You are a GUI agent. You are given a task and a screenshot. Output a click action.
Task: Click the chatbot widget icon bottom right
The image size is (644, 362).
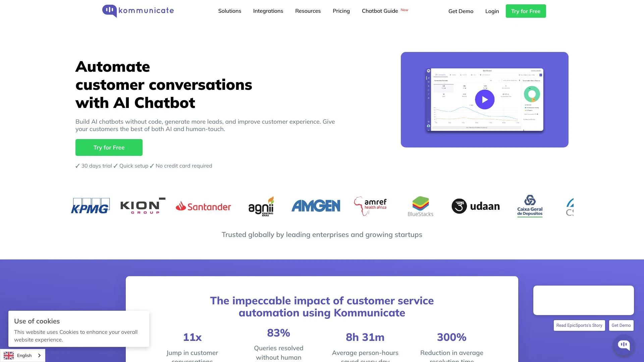pos(625,344)
